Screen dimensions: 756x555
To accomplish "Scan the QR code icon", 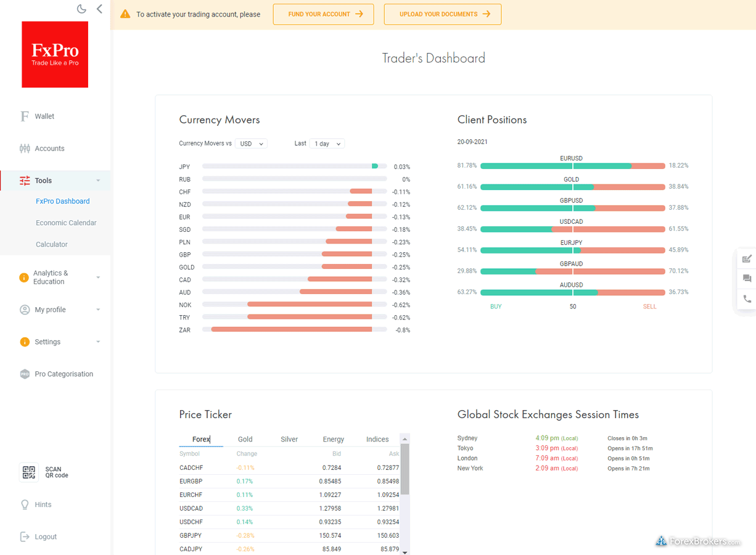I will coord(29,472).
